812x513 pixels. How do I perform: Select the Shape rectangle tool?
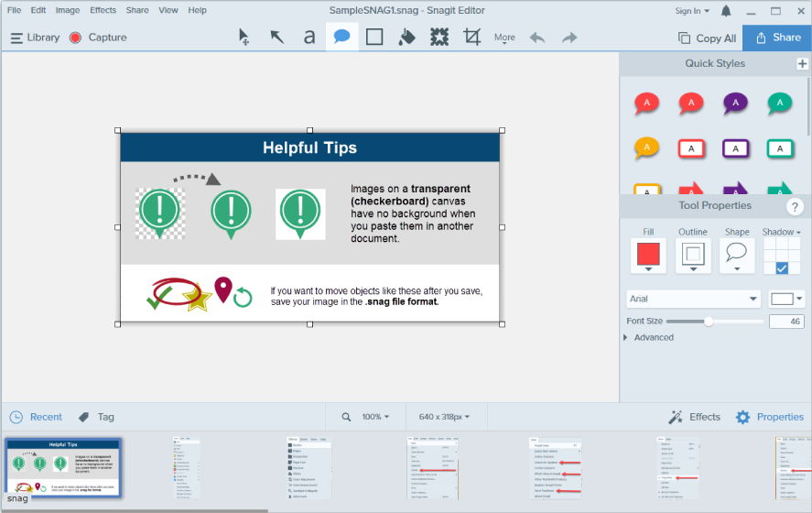(x=374, y=38)
